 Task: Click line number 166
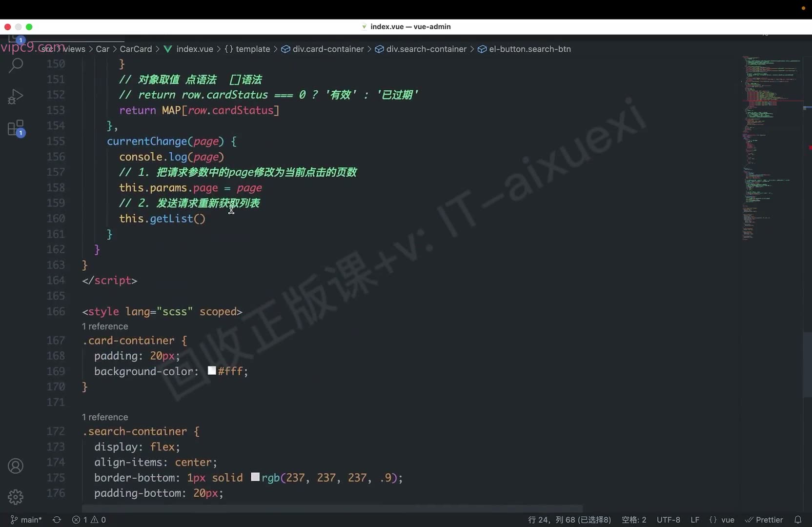pyautogui.click(x=56, y=311)
